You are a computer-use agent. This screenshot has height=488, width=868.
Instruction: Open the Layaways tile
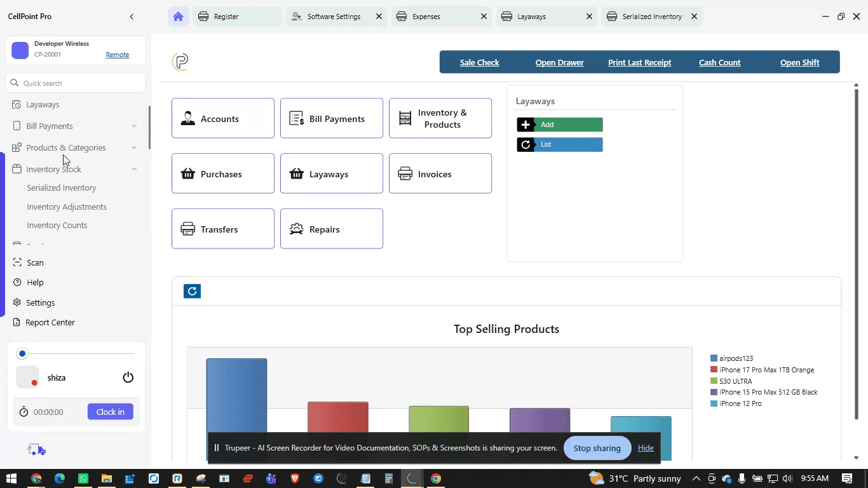[x=332, y=173]
